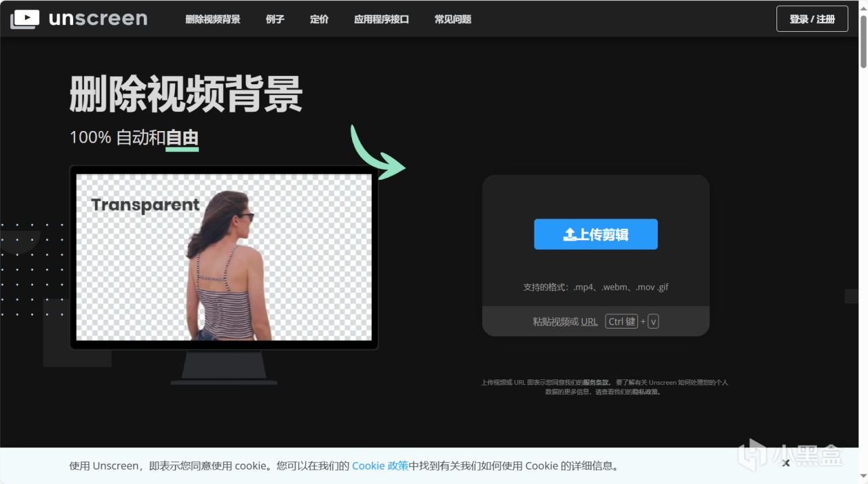The image size is (868, 484).
Task: Click the Unscreen logo icon
Action: (x=24, y=18)
